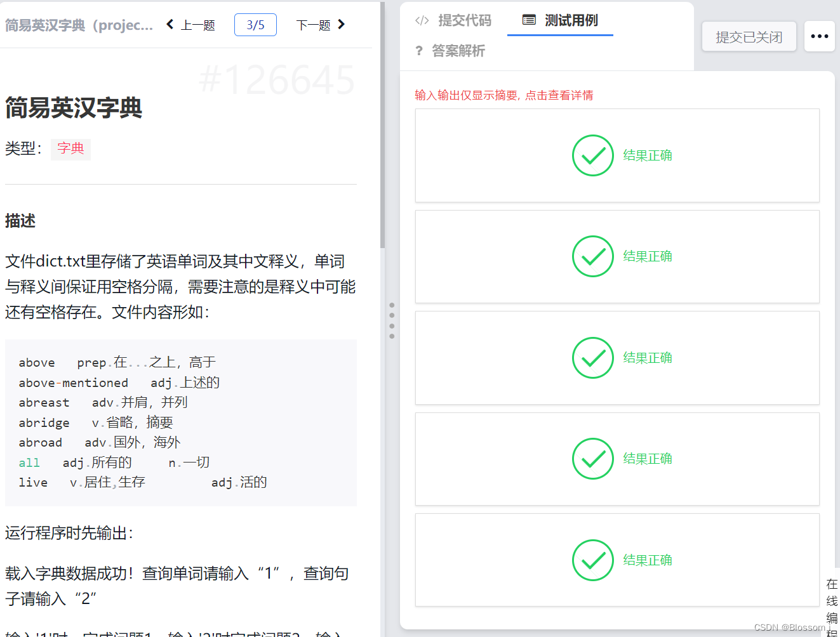The image size is (840, 637).
Task: Click the code brackets icon beside 提交代码
Action: 422,20
